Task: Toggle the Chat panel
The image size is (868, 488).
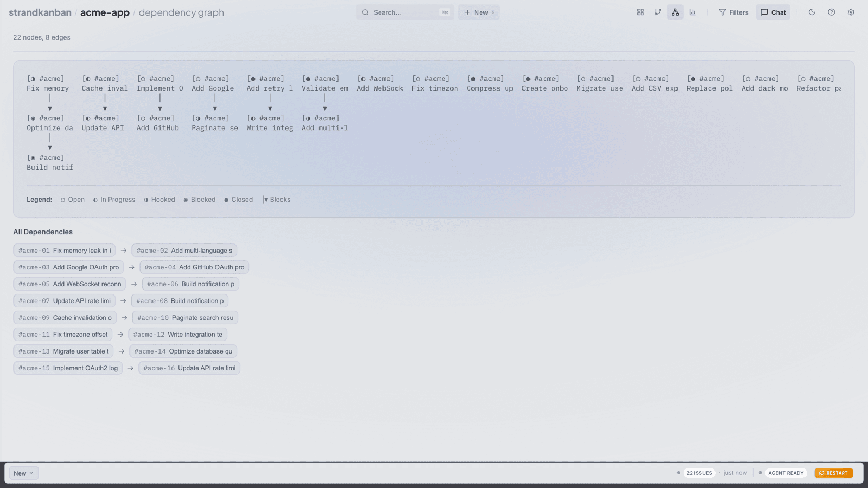Action: (x=773, y=12)
